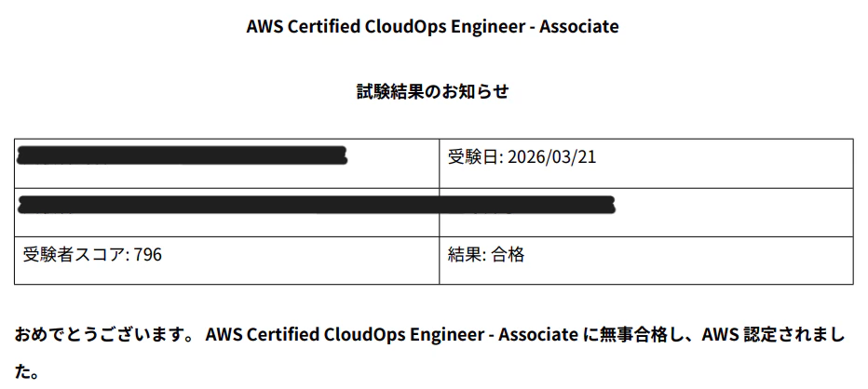Click the long redacted bar in second row
The image size is (868, 389).
tap(316, 206)
